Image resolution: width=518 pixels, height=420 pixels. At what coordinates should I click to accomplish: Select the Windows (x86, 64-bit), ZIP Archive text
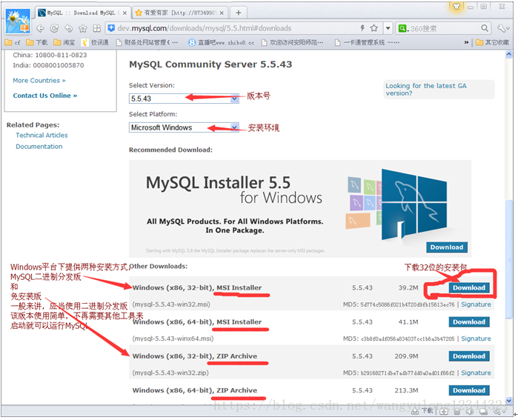point(195,390)
